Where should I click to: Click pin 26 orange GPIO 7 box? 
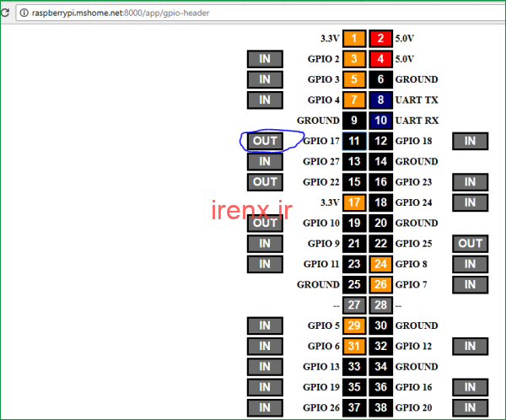(381, 284)
